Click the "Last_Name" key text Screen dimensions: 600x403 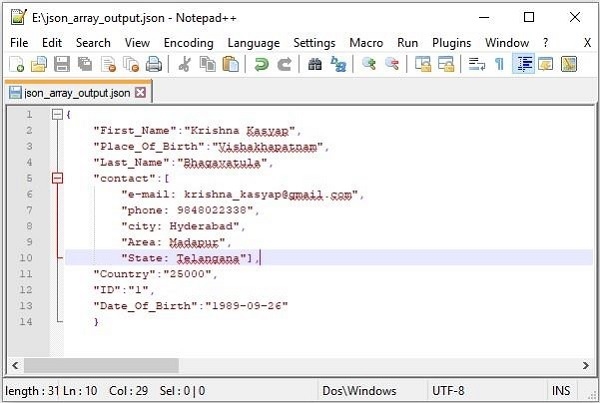[x=131, y=162]
